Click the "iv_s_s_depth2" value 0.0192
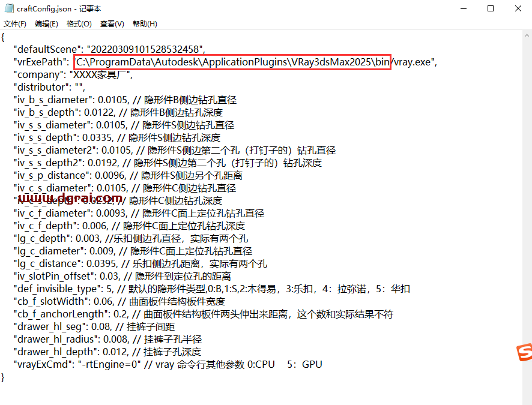532x405 pixels. pyautogui.click(x=103, y=163)
